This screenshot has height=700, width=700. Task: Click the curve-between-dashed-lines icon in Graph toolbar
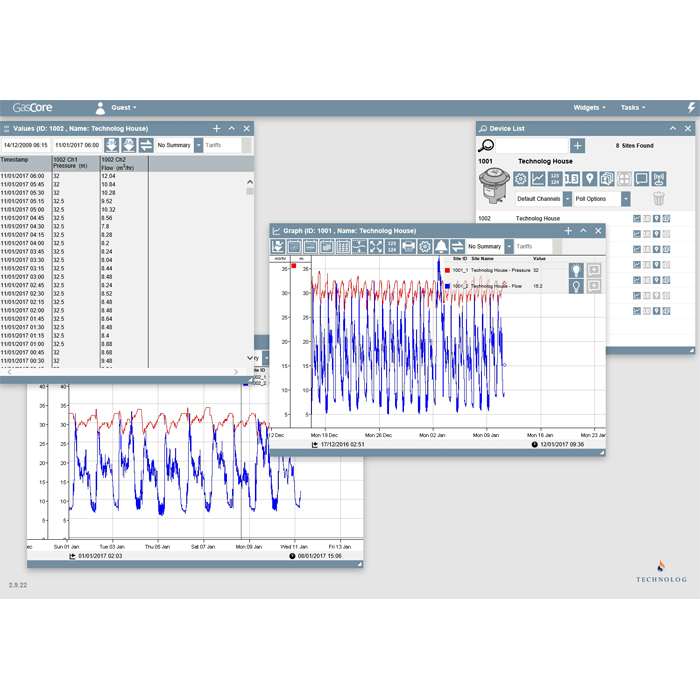click(x=359, y=246)
